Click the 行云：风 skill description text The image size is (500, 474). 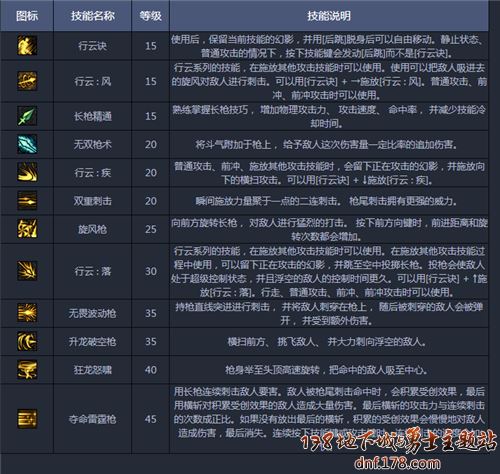(329, 81)
